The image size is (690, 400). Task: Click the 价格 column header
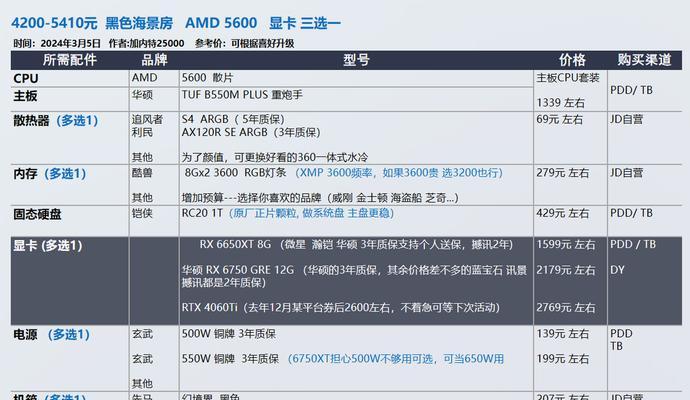572,60
